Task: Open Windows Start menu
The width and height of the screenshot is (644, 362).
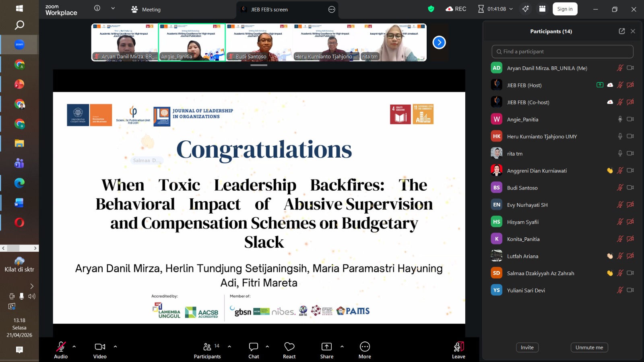Action: (x=19, y=8)
